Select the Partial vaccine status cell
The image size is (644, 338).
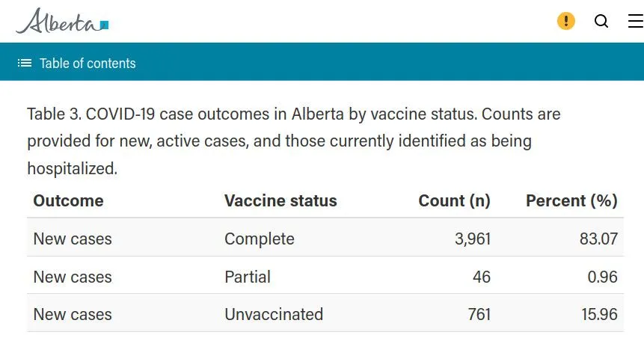pos(248,277)
